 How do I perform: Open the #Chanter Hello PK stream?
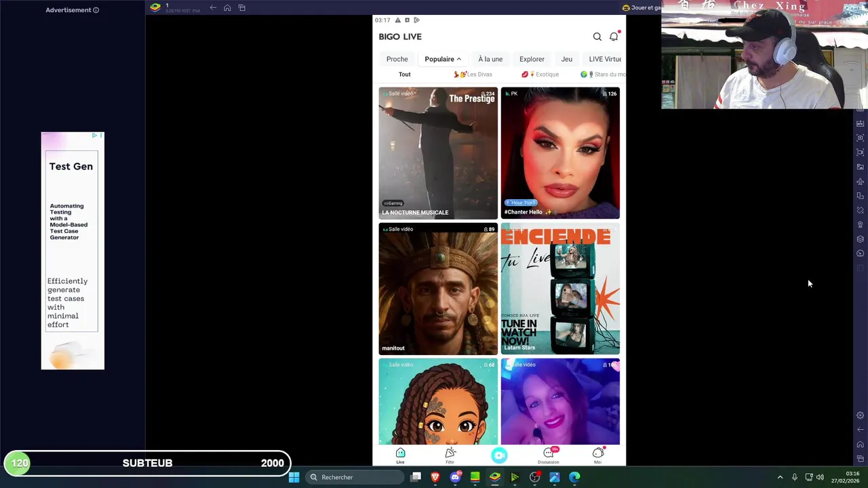coord(560,153)
